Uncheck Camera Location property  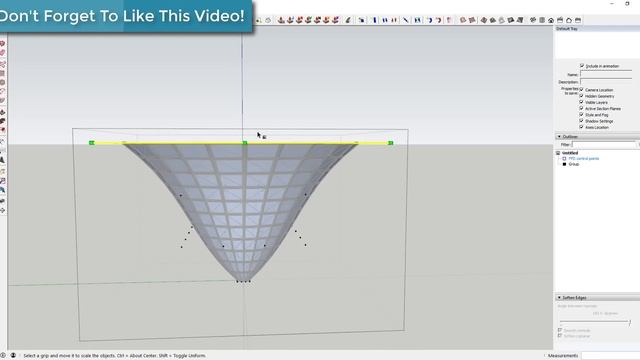(x=581, y=89)
